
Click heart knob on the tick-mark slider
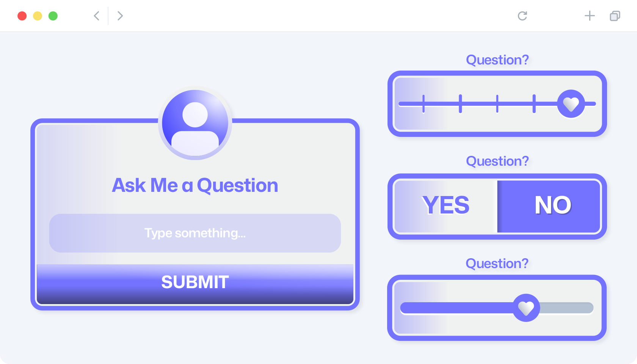coord(571,104)
